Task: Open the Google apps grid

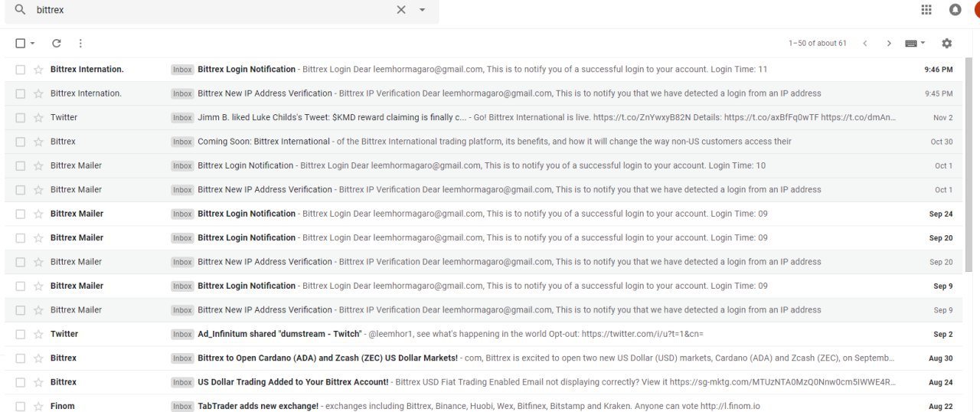Action: 926,9
